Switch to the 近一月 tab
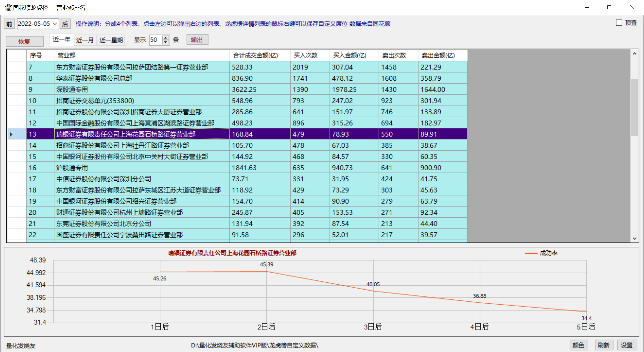The width and height of the screenshot is (644, 352). (85, 40)
